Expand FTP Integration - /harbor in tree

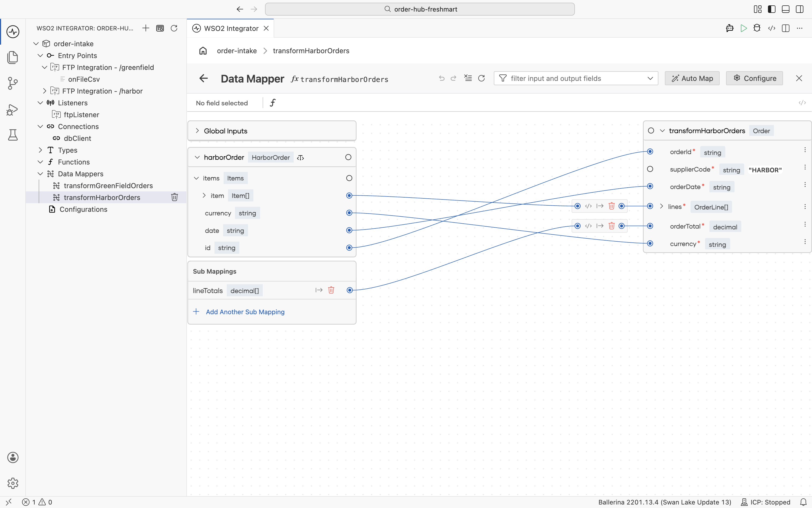[45, 91]
